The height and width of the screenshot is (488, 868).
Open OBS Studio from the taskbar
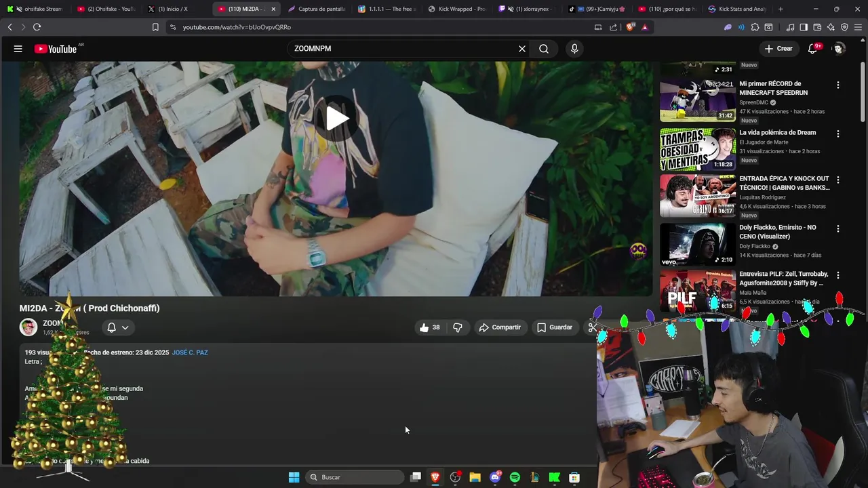[455, 477]
